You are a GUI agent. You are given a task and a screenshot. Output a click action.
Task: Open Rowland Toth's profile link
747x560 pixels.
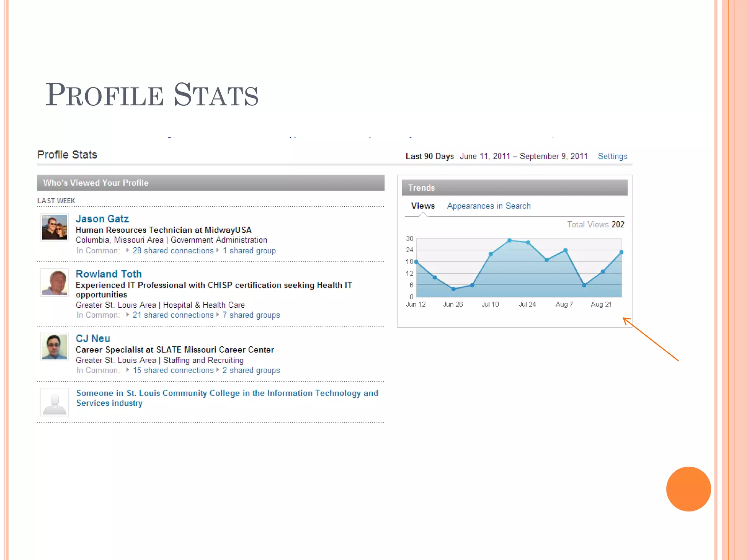click(x=109, y=274)
